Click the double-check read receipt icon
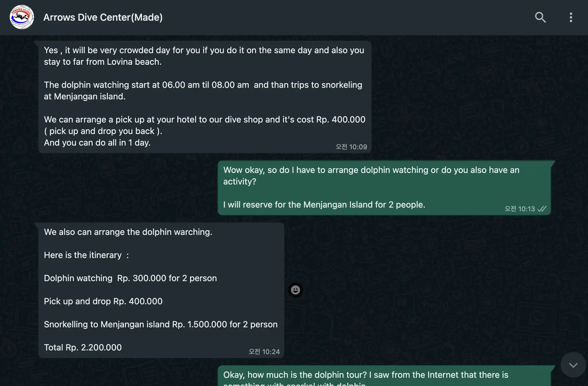 click(x=542, y=209)
